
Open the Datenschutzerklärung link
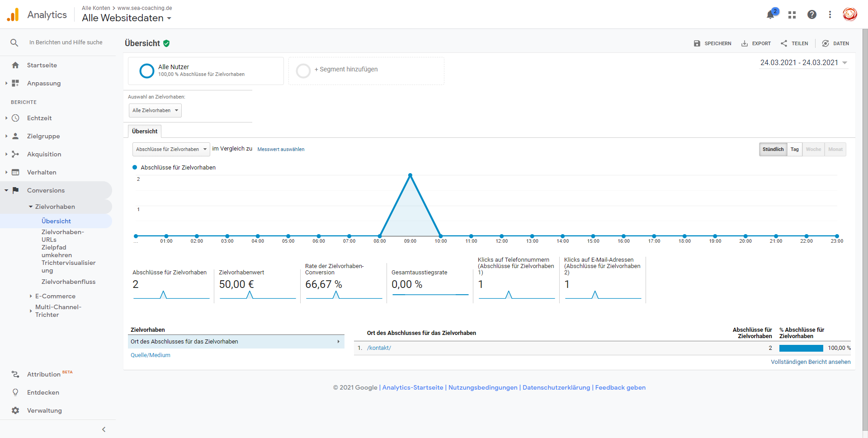tap(556, 387)
